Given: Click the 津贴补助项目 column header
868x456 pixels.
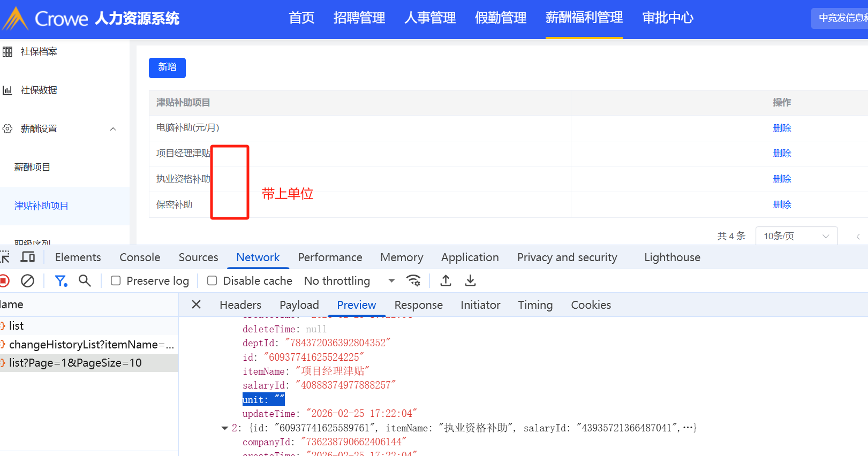Looking at the screenshot, I should pyautogui.click(x=183, y=103).
